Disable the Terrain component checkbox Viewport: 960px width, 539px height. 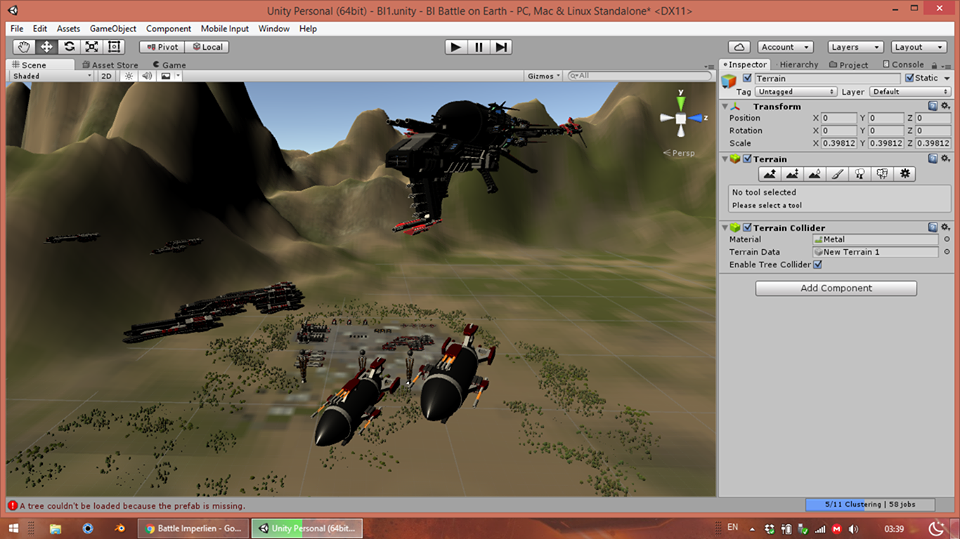pyautogui.click(x=747, y=159)
